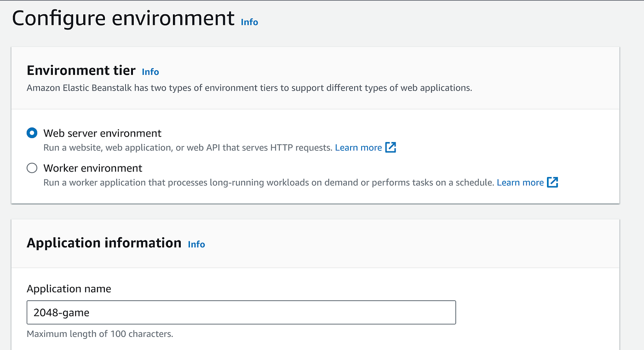Click the Application information heading
Viewport: 644px width, 350px height.
104,243
